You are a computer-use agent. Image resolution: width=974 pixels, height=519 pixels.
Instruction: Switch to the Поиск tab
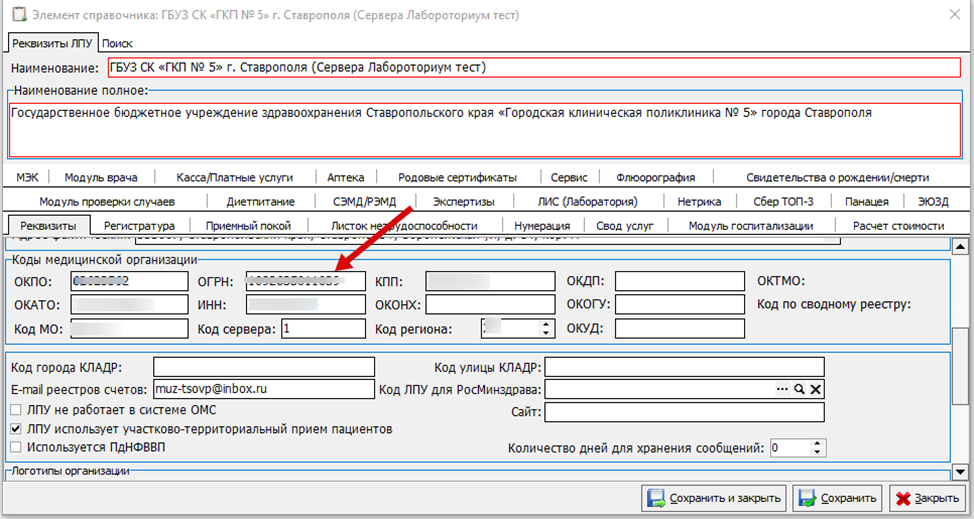pyautogui.click(x=117, y=44)
